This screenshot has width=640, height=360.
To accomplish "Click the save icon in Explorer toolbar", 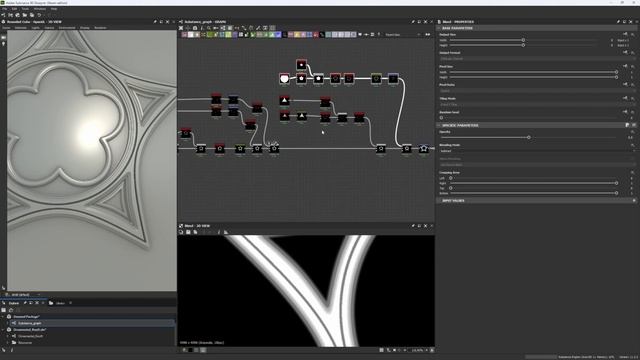I will pos(4,310).
